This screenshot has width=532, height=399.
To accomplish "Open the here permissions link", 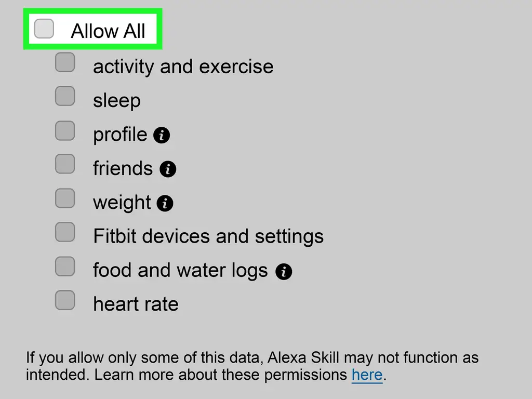I will point(367,375).
